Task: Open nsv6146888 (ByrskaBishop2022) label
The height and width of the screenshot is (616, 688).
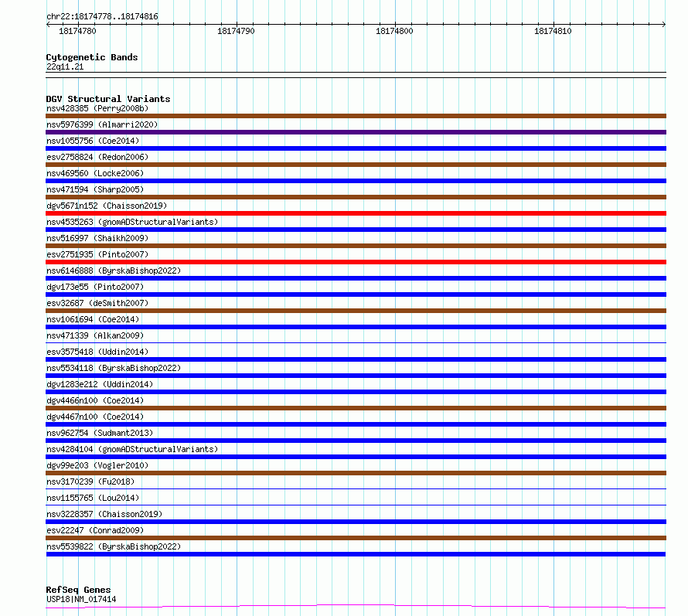Action: coord(114,271)
